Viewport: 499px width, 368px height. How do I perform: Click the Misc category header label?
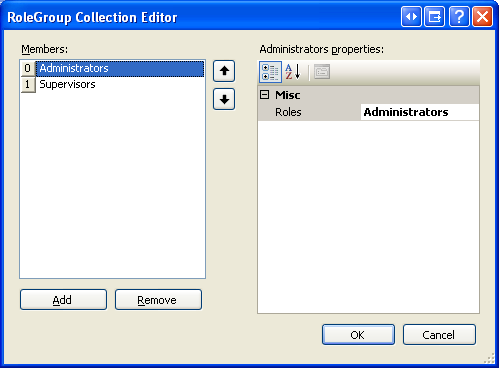coord(287,95)
